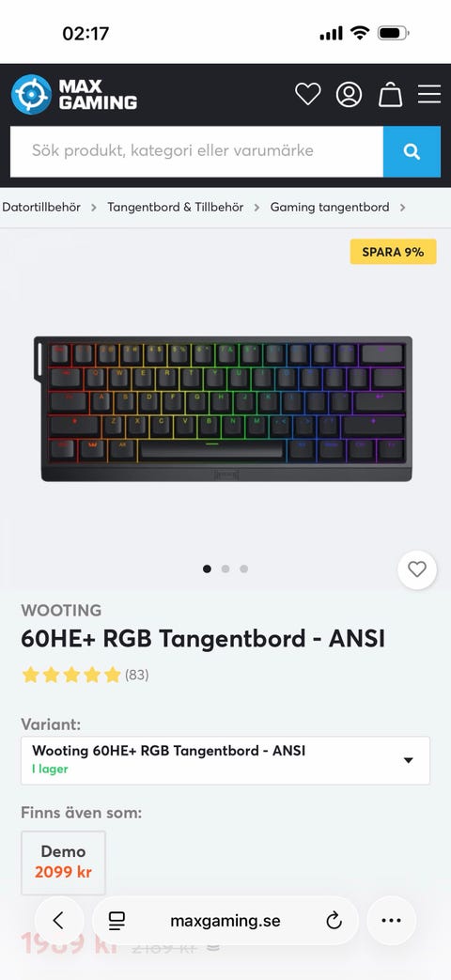Click the Max Gaming logo
The image size is (451, 980).
[73, 94]
